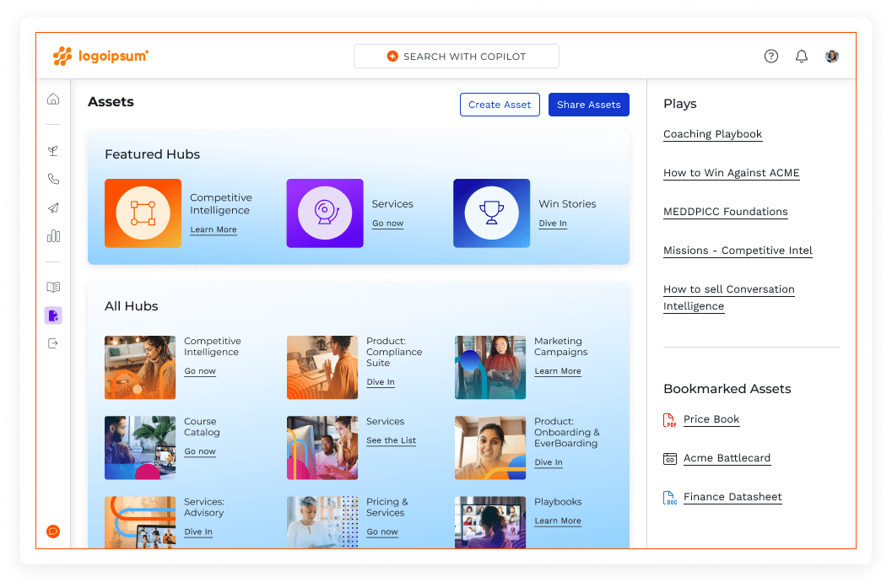The width and height of the screenshot is (892, 588).
Task: Open the bar chart analytics icon
Action: point(52,236)
